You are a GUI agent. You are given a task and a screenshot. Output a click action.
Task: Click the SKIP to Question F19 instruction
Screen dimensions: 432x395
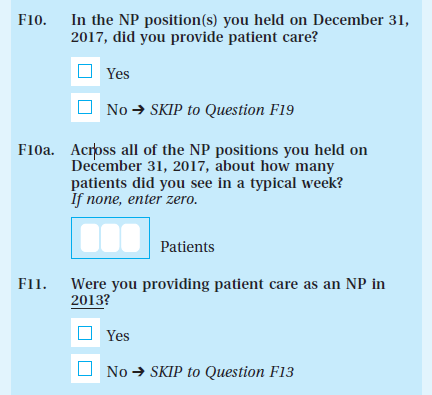[222, 110]
